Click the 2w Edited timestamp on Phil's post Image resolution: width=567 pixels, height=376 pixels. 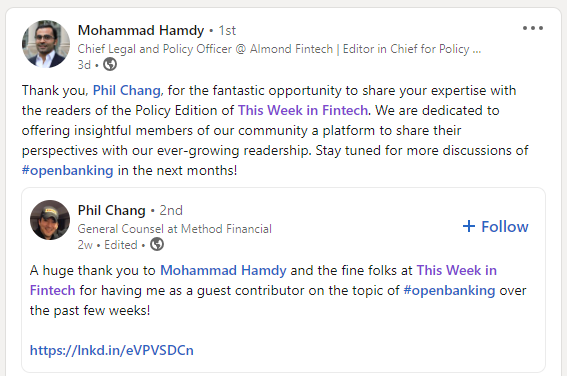pos(107,245)
